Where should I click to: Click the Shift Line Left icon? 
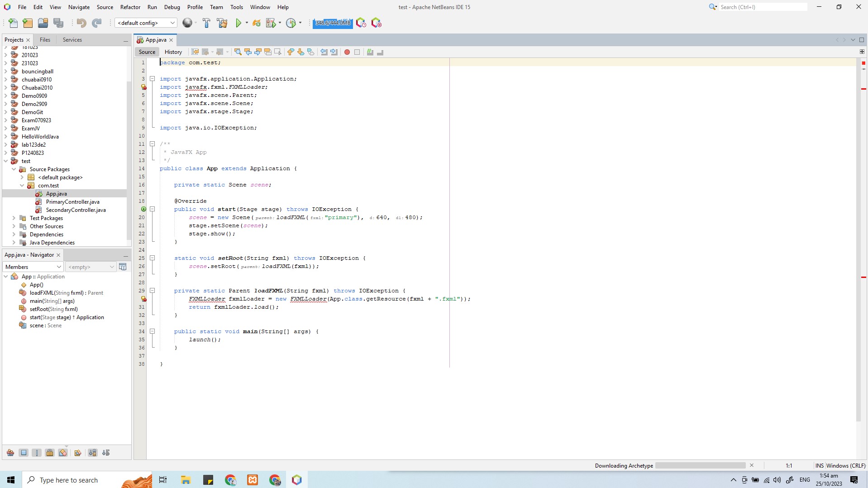click(324, 52)
